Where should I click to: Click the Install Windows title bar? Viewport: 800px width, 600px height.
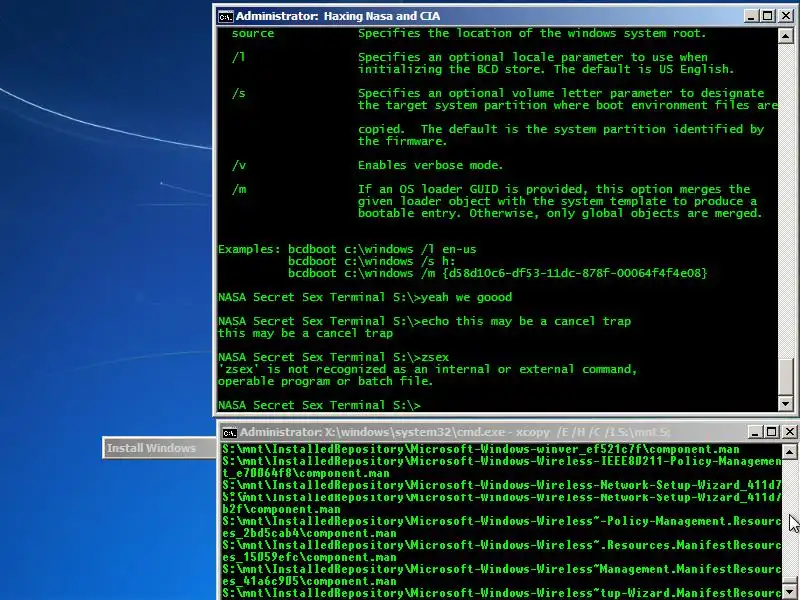click(160, 448)
